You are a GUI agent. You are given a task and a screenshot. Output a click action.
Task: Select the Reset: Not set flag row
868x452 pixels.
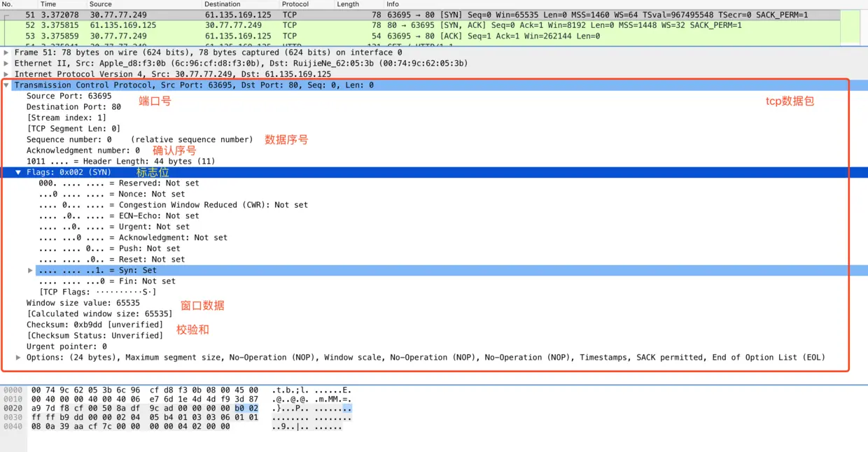tap(112, 260)
